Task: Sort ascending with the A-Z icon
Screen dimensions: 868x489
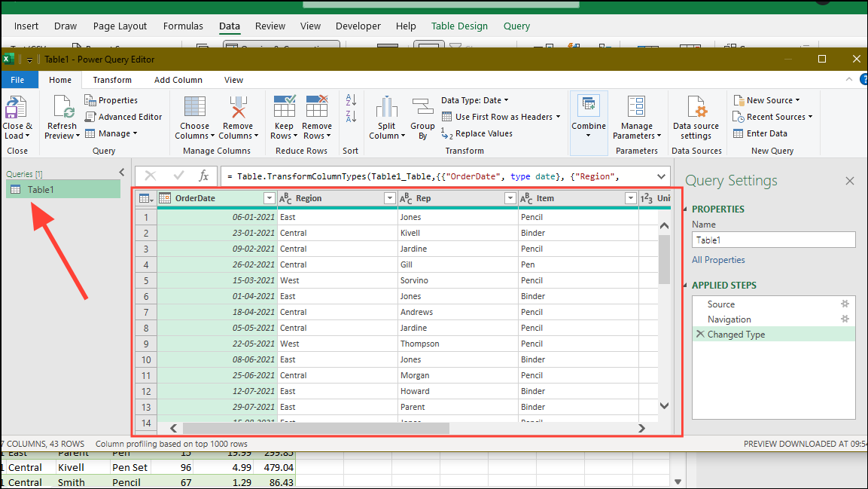Action: (x=351, y=100)
